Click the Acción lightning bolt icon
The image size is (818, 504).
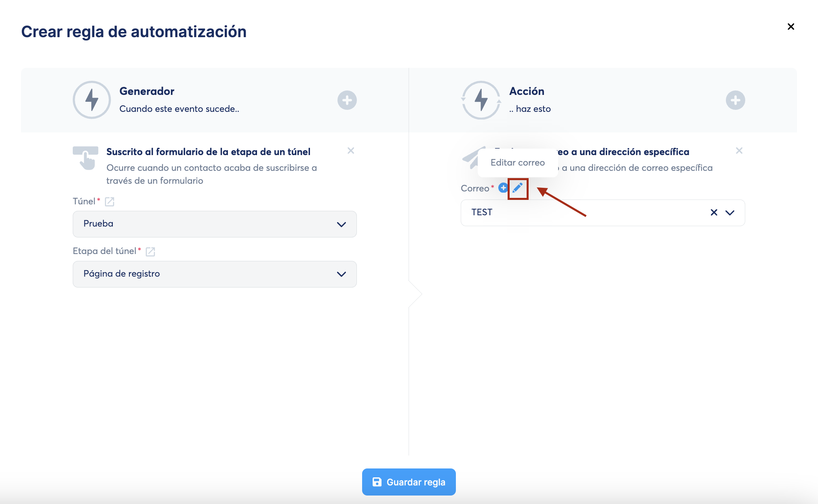point(481,100)
